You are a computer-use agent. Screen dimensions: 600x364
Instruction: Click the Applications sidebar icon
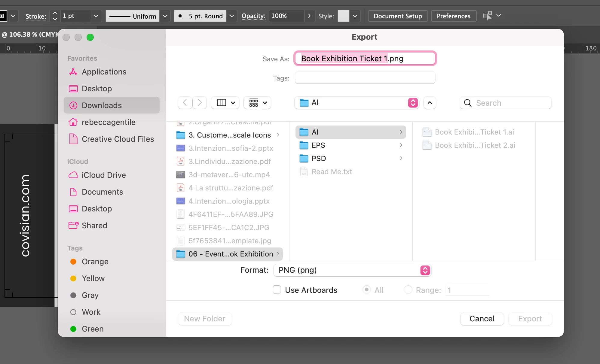73,72
